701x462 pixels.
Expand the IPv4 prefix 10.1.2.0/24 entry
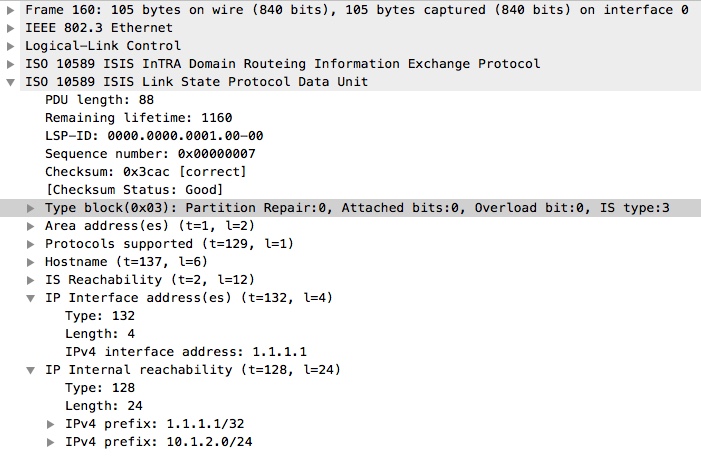[x=51, y=442]
